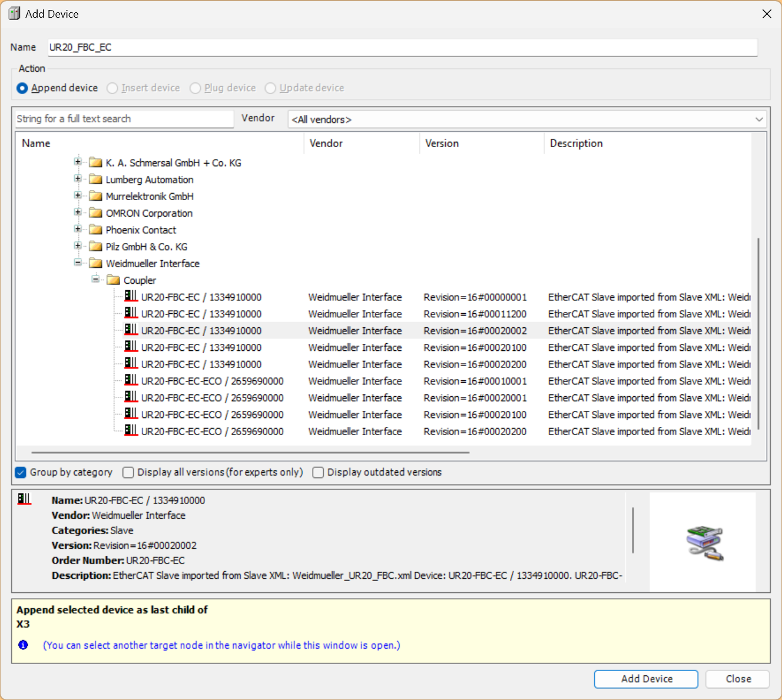Click the Add Device button

point(646,679)
